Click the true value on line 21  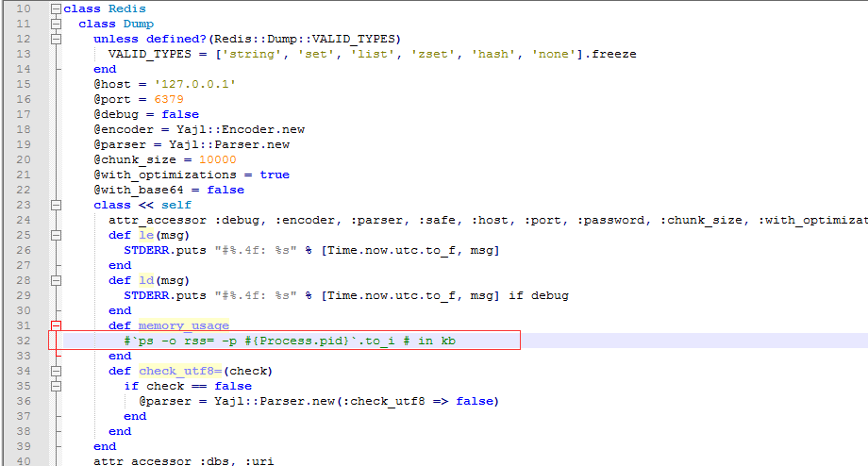(x=275, y=175)
